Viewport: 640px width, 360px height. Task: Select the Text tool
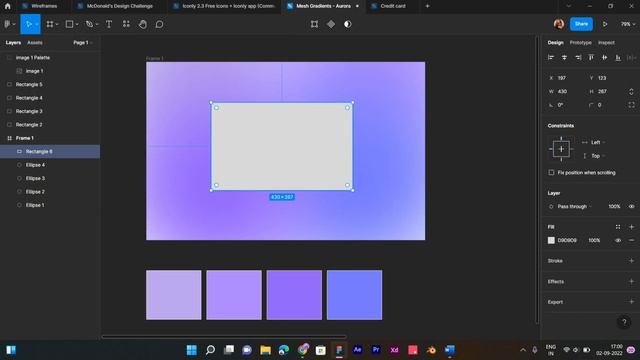(109, 24)
